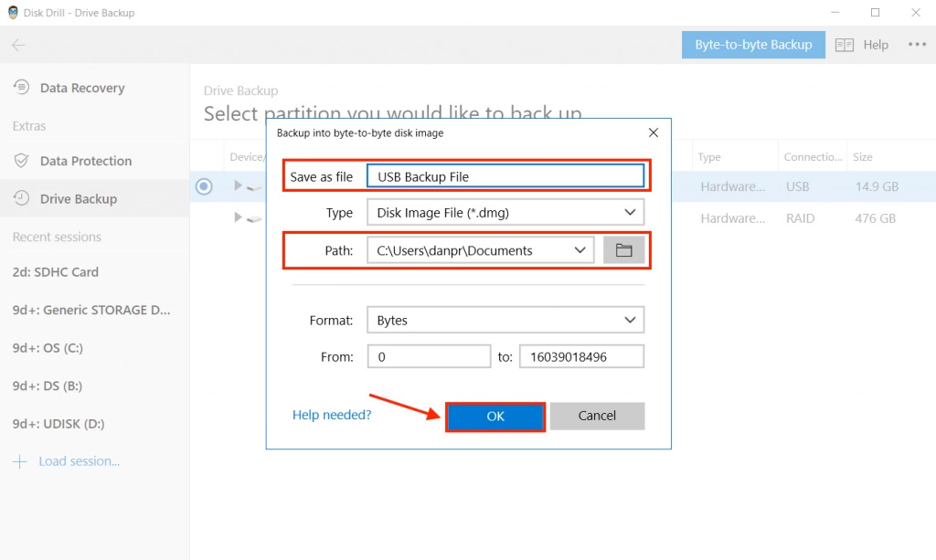936x560 pixels.
Task: Close the backup dialog with X
Action: 653,132
